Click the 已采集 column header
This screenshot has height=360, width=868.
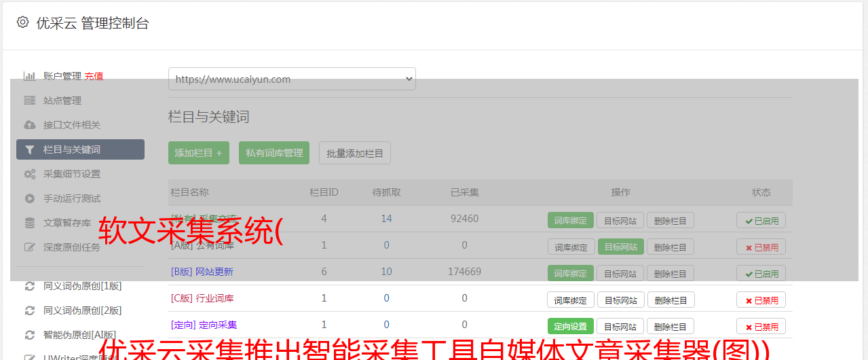point(465,192)
